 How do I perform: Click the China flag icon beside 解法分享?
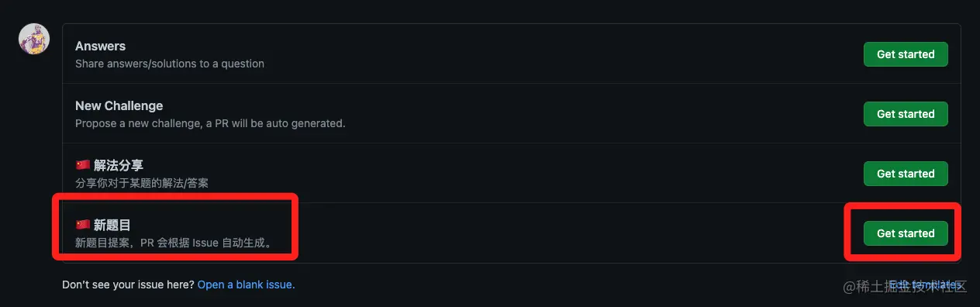coord(83,165)
